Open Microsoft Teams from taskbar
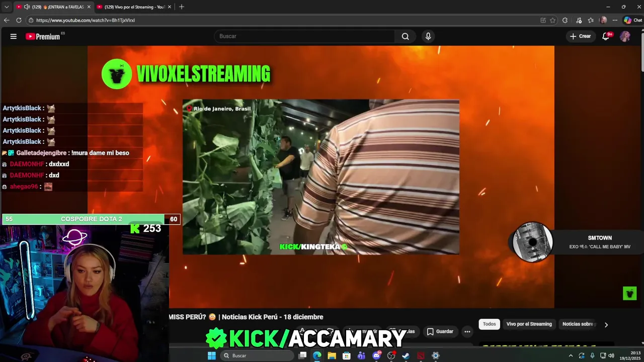The width and height of the screenshot is (644, 362). 361,355
